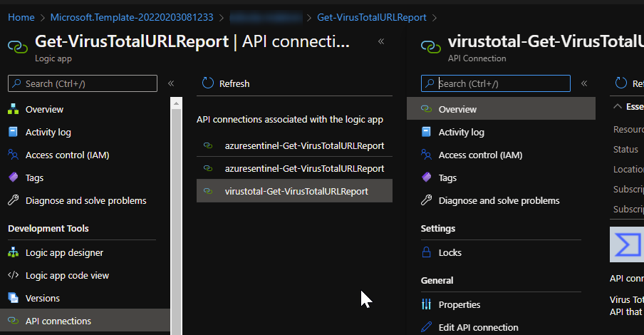Click the Overview icon in the logic app menu
The width and height of the screenshot is (644, 335).
click(13, 109)
